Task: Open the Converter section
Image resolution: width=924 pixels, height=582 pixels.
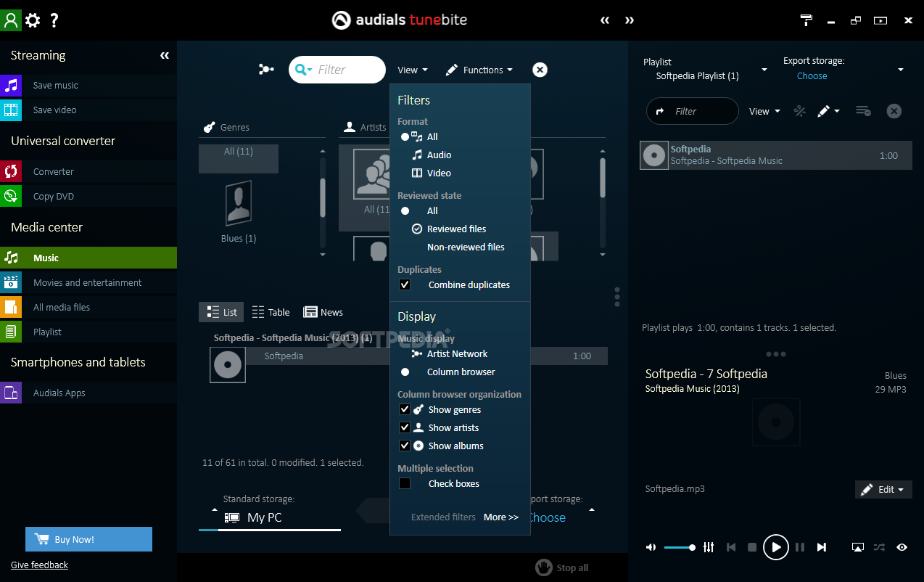Action: (x=88, y=172)
